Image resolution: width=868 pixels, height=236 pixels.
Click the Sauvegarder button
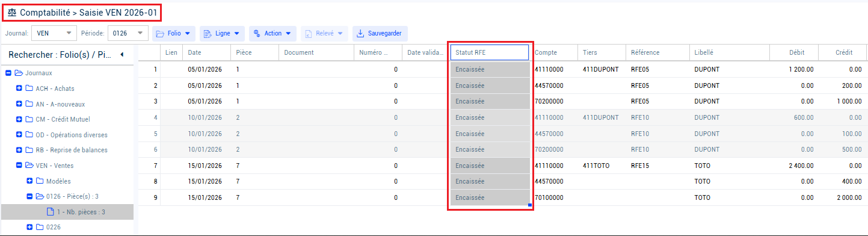point(380,33)
